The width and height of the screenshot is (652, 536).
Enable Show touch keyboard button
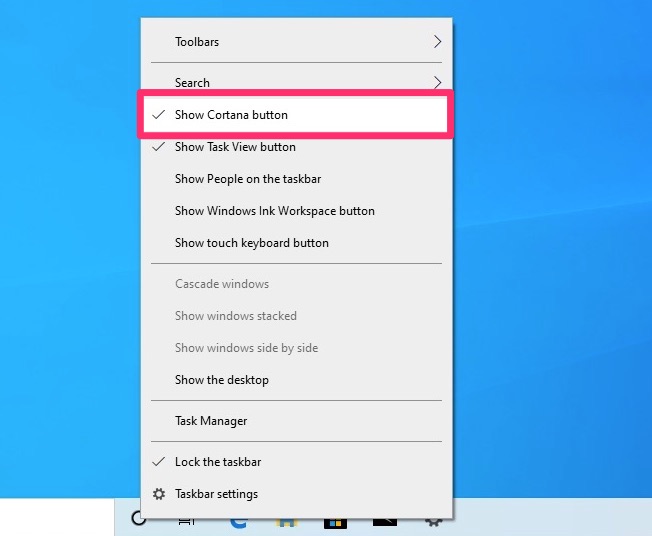coord(296,243)
